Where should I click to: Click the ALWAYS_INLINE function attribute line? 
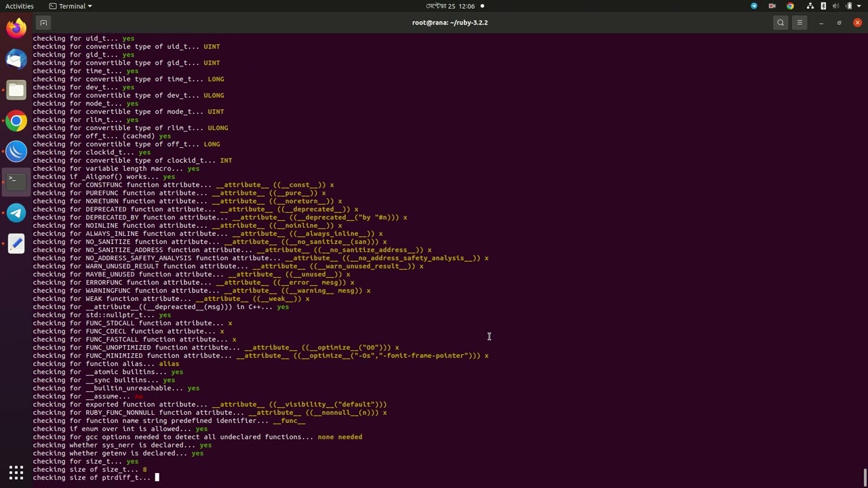click(208, 234)
